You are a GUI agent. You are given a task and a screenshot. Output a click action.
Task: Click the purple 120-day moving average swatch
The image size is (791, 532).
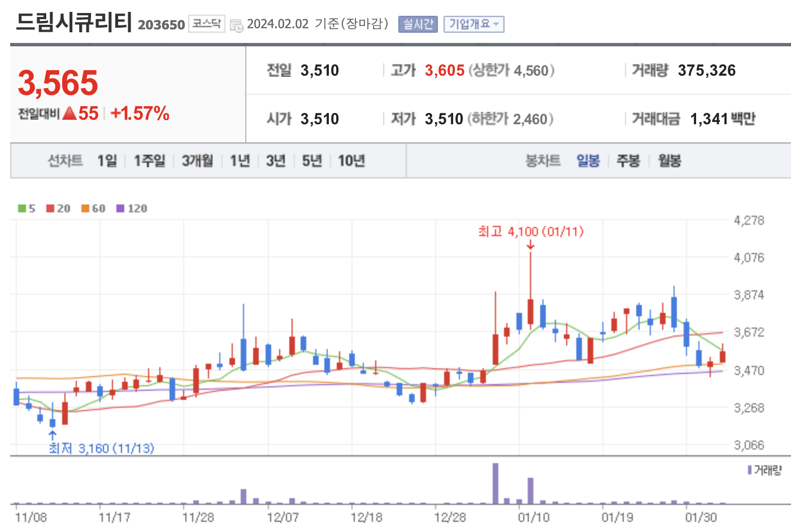[120, 208]
